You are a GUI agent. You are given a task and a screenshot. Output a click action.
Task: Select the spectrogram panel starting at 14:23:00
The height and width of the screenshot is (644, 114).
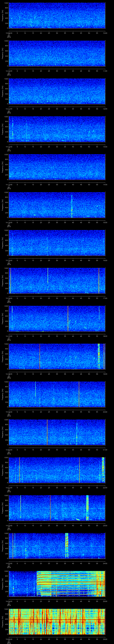pyautogui.click(x=57, y=546)
